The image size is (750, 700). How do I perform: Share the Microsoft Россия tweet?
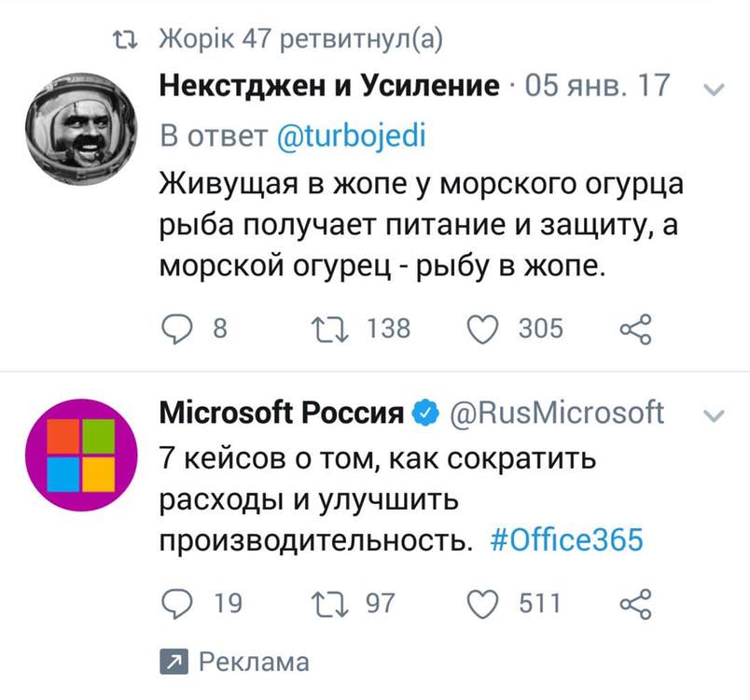tap(634, 604)
